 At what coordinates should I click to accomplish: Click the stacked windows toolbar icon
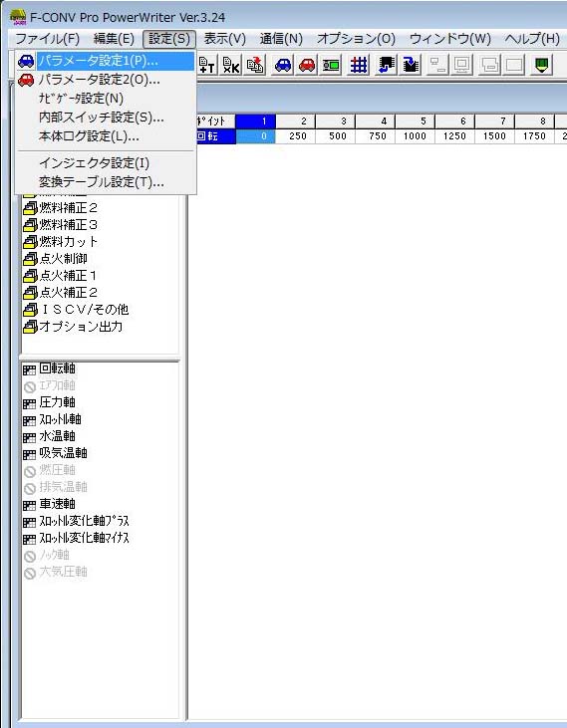pos(489,66)
